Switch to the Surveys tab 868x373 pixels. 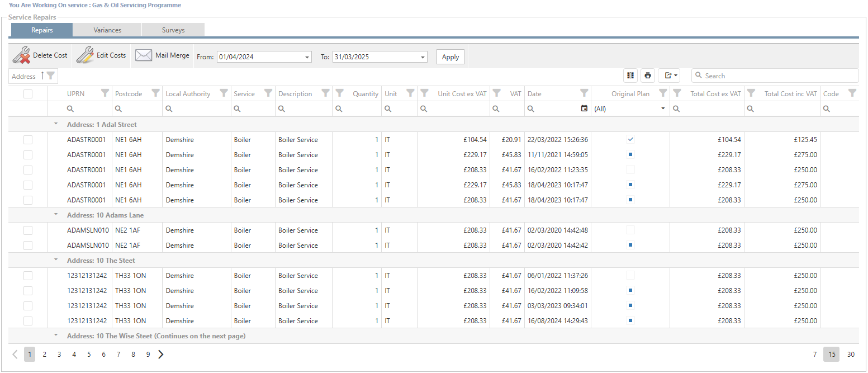point(173,30)
